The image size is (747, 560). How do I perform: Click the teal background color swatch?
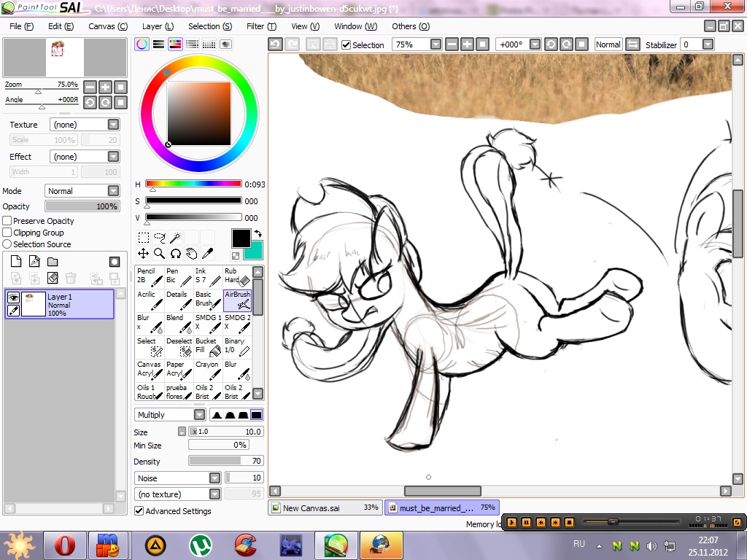255,252
